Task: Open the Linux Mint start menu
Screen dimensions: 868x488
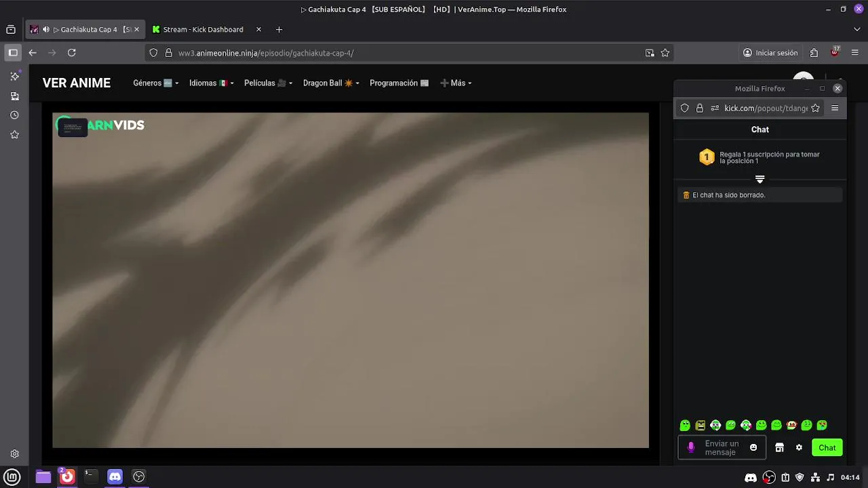Action: [x=13, y=476]
